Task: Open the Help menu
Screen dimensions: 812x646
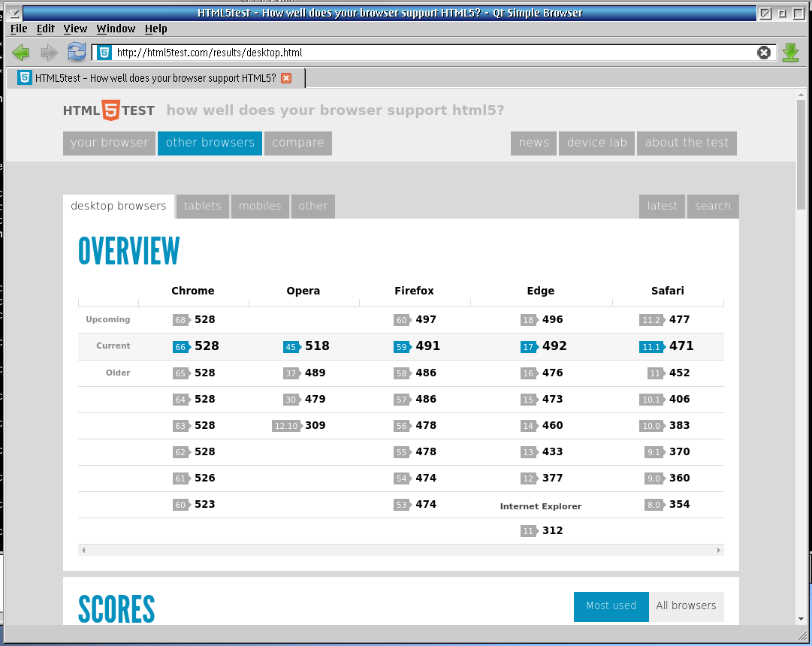Action: pyautogui.click(x=156, y=29)
